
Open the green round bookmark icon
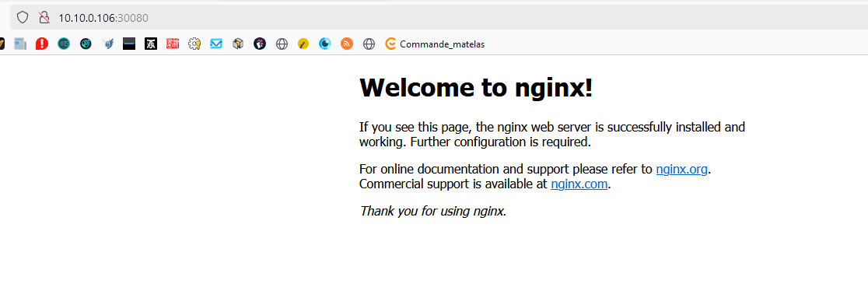click(64, 44)
